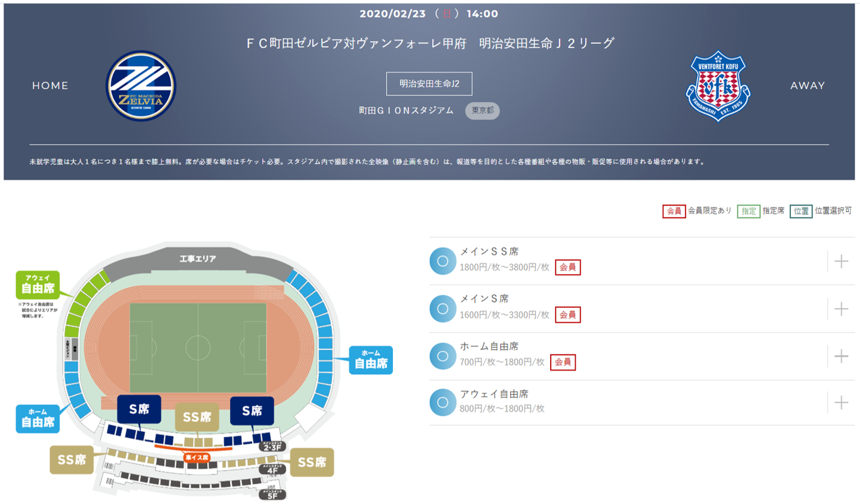
Task: Click the 明治安田生命J2 league button
Action: point(429,84)
